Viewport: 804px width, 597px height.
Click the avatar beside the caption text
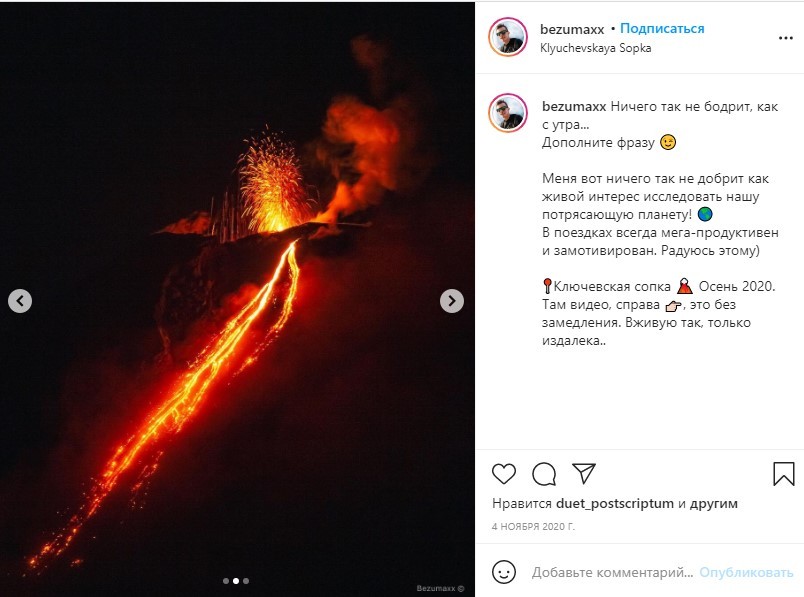pyautogui.click(x=508, y=112)
